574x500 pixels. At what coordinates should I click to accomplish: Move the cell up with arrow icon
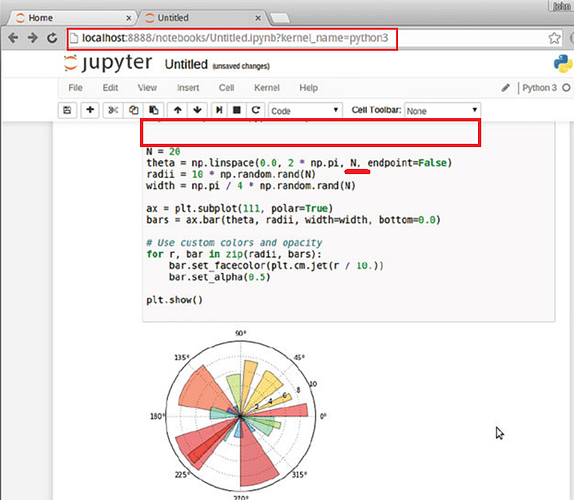tap(178, 110)
